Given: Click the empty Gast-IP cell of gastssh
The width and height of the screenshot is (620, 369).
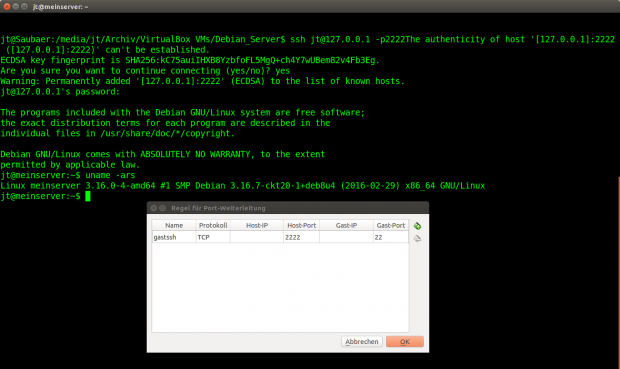Looking at the screenshot, I should 346,237.
